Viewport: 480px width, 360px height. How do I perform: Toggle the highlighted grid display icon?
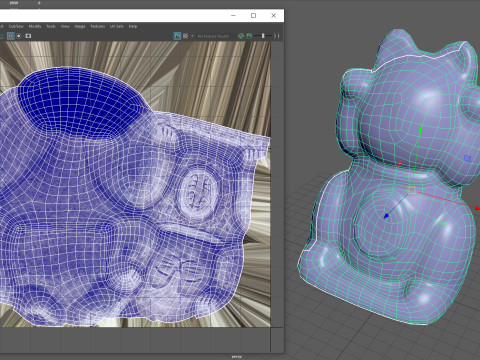click(x=11, y=36)
